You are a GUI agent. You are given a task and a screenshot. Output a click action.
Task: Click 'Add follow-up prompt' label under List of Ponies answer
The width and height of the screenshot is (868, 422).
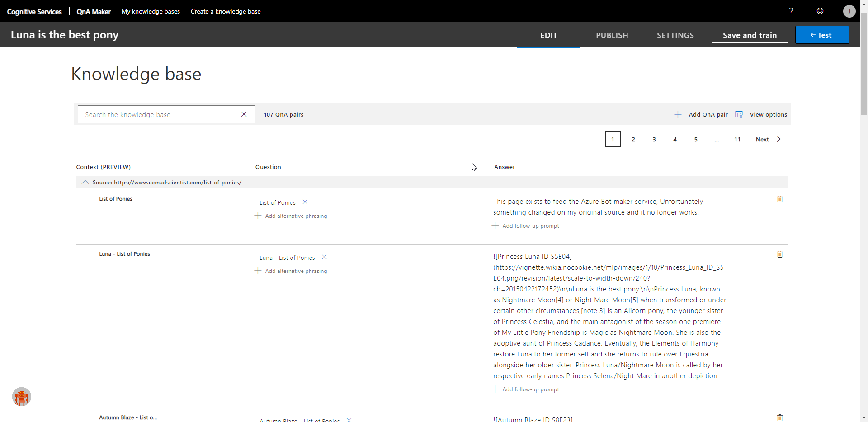pos(531,226)
